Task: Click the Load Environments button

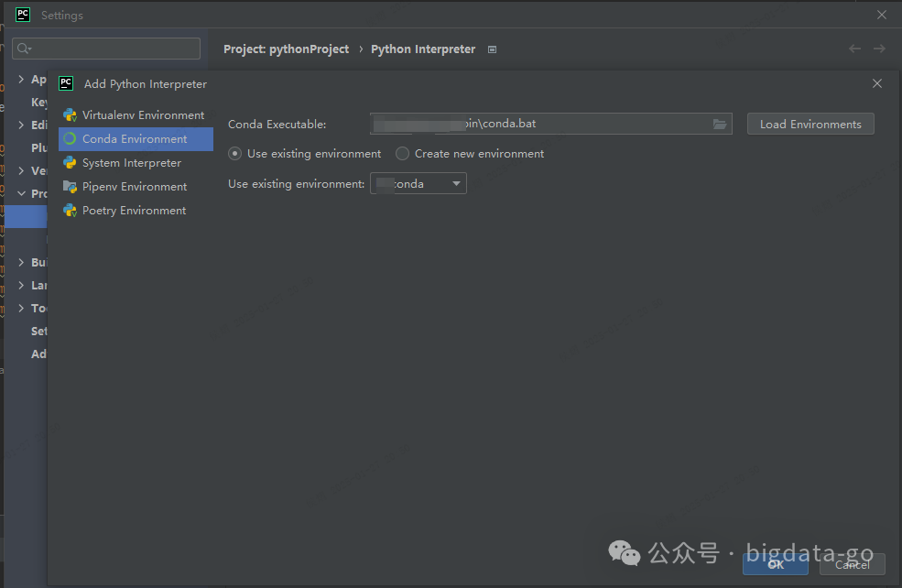Action: (810, 125)
